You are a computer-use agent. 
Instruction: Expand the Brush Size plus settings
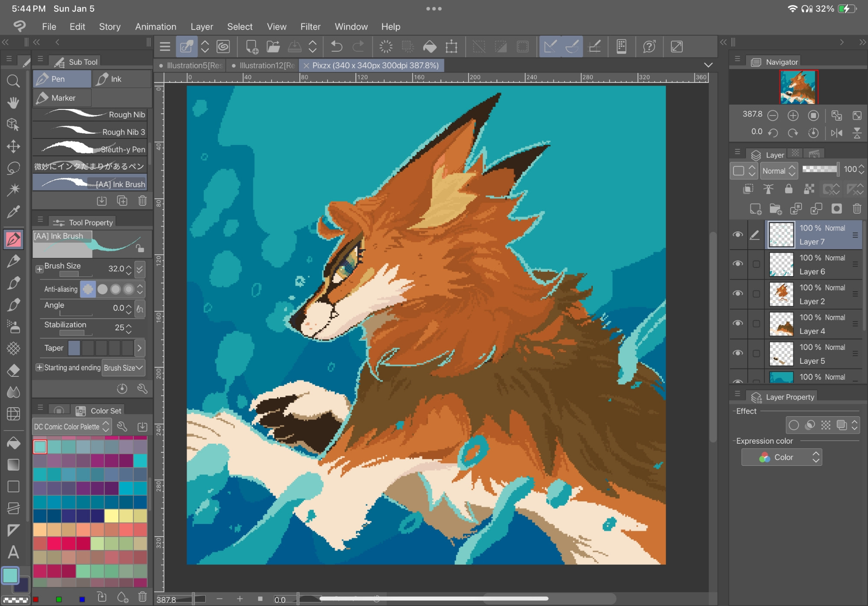39,269
